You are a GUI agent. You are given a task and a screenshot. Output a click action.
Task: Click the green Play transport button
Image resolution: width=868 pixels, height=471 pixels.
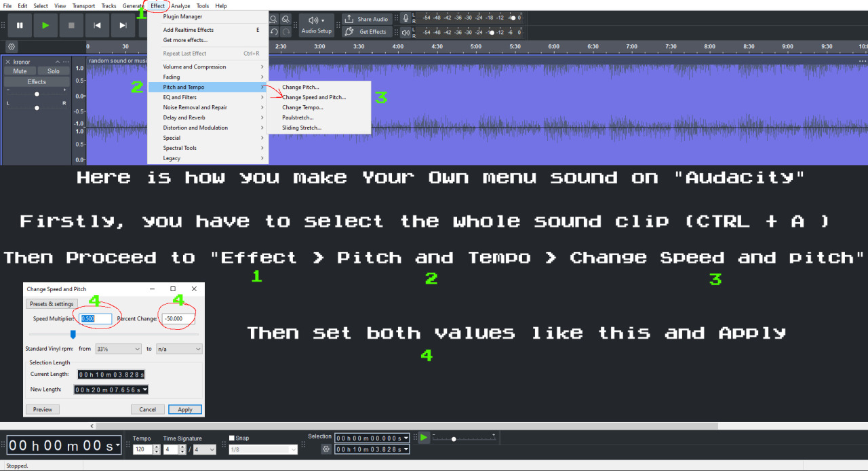pos(45,25)
